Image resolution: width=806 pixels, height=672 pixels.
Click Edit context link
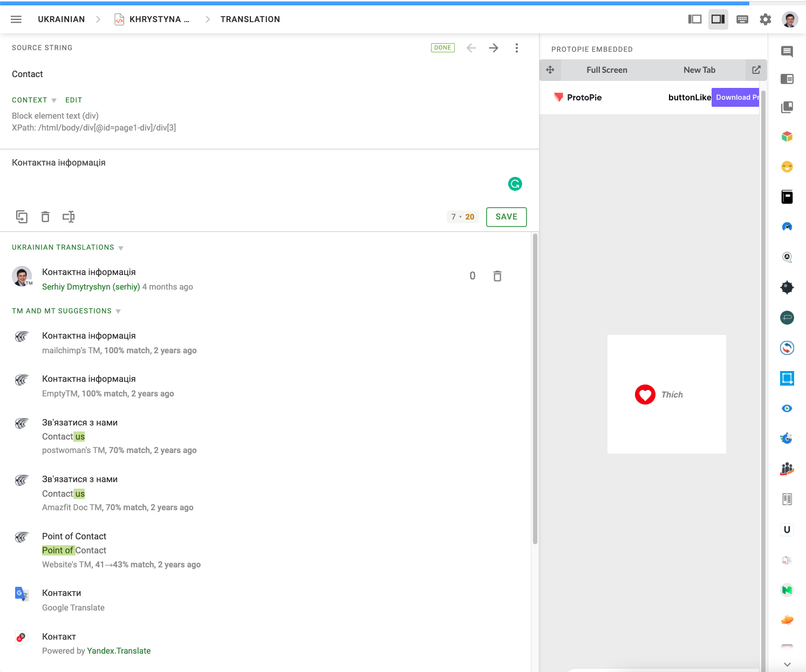click(x=74, y=100)
